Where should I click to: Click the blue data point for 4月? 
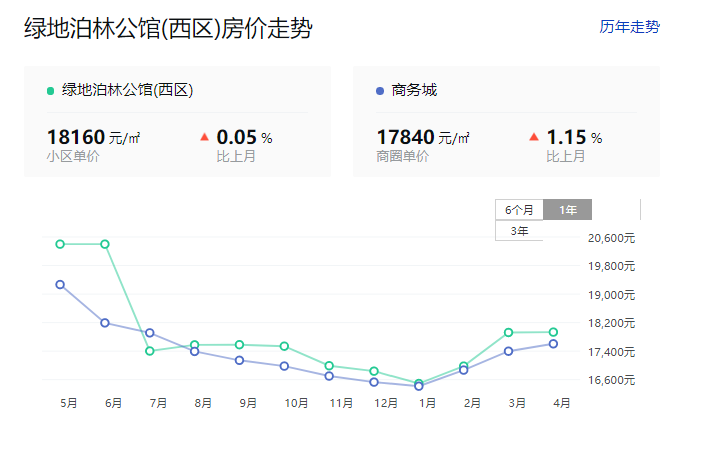point(553,344)
